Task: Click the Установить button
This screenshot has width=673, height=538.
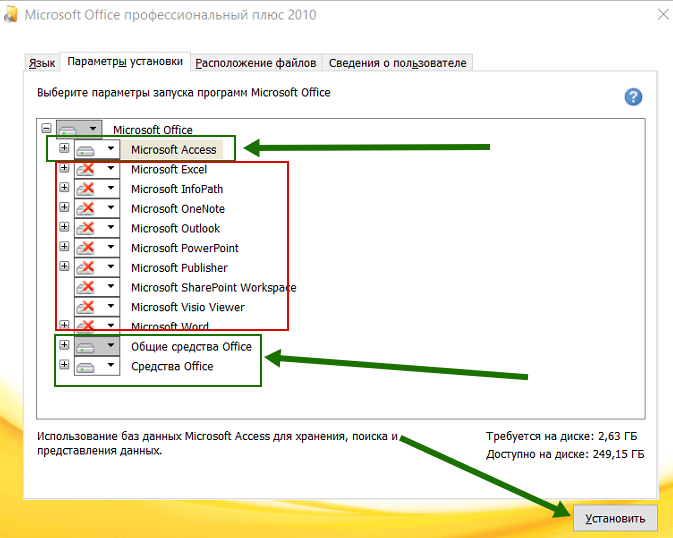Action: click(x=615, y=518)
